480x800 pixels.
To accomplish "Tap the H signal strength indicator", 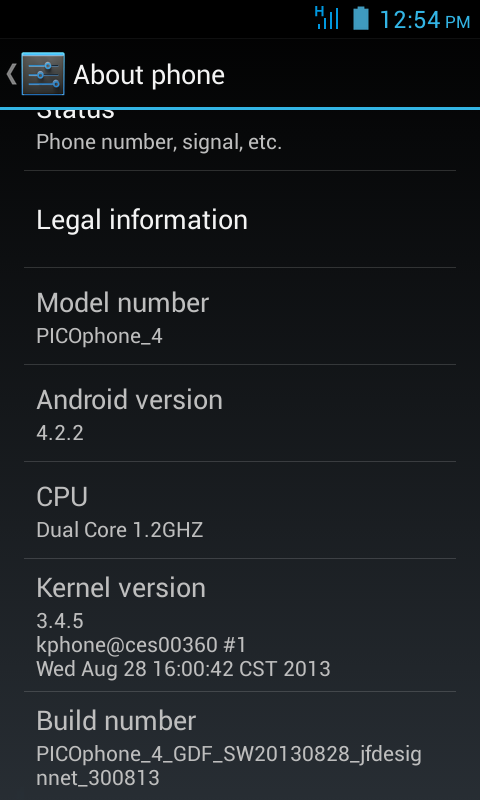I will click(326, 18).
